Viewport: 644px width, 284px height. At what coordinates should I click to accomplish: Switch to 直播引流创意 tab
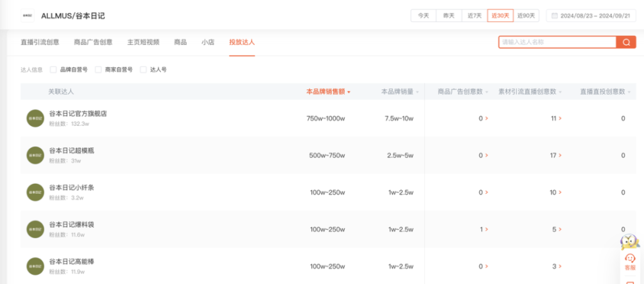point(40,42)
